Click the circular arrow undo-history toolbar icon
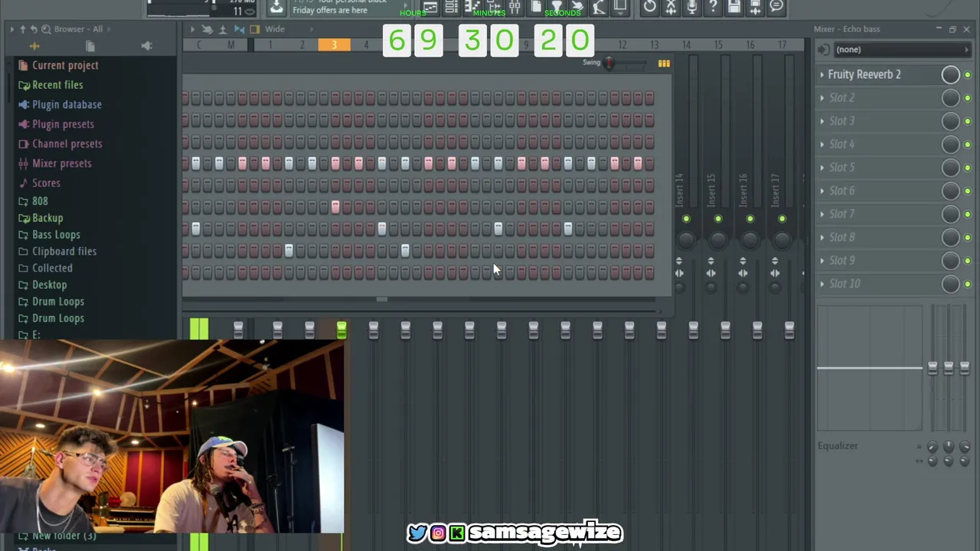The width and height of the screenshot is (980, 551). click(649, 7)
